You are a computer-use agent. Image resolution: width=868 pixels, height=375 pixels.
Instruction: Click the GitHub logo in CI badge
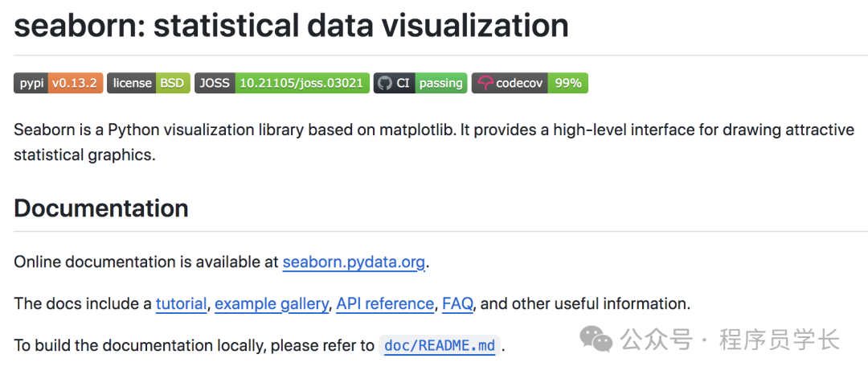[384, 83]
